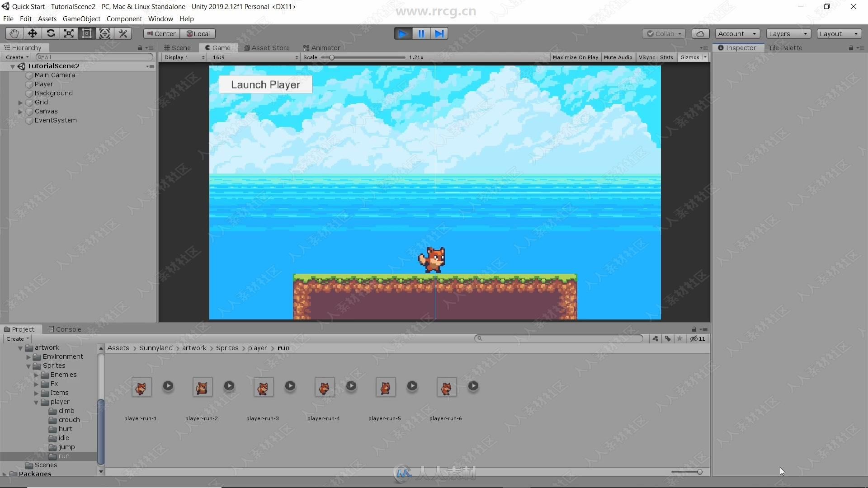Click the Step frame button

[439, 33]
